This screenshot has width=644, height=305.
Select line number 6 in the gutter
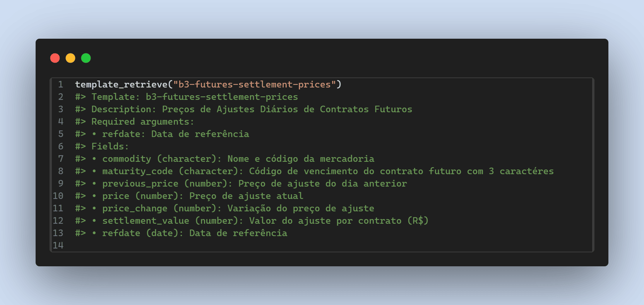coord(61,146)
